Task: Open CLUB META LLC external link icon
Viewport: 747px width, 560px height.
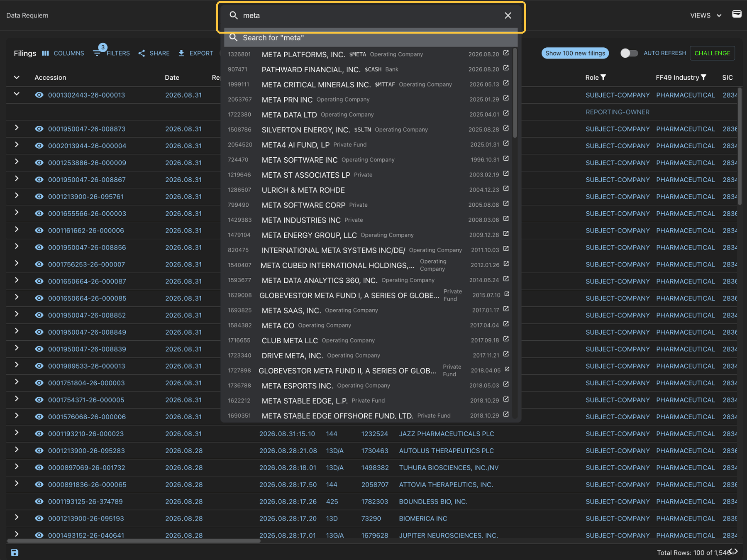Action: tap(506, 339)
